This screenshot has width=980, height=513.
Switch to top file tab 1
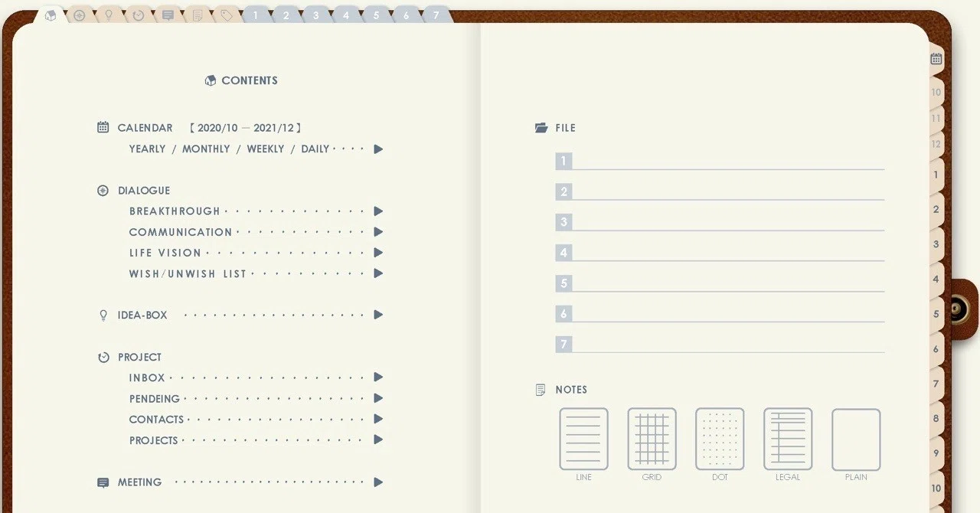click(x=256, y=15)
